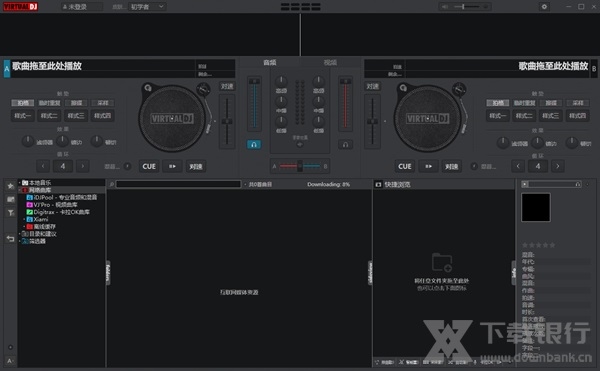Halve loop length on deck B
Viewport: 600px width, 371px height.
point(518,166)
